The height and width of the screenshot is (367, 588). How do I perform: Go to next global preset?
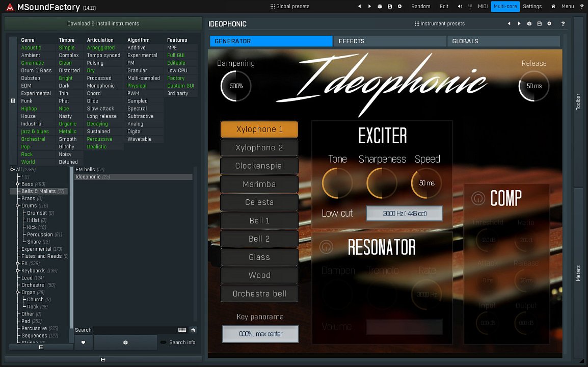tap(369, 7)
